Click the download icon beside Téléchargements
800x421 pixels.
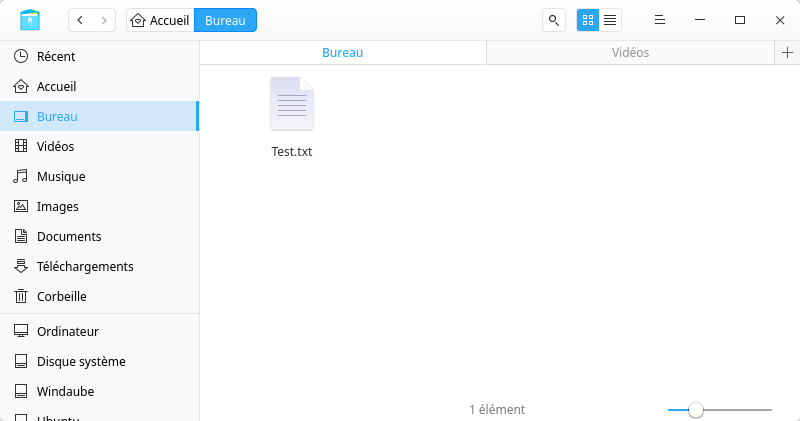tap(21, 266)
